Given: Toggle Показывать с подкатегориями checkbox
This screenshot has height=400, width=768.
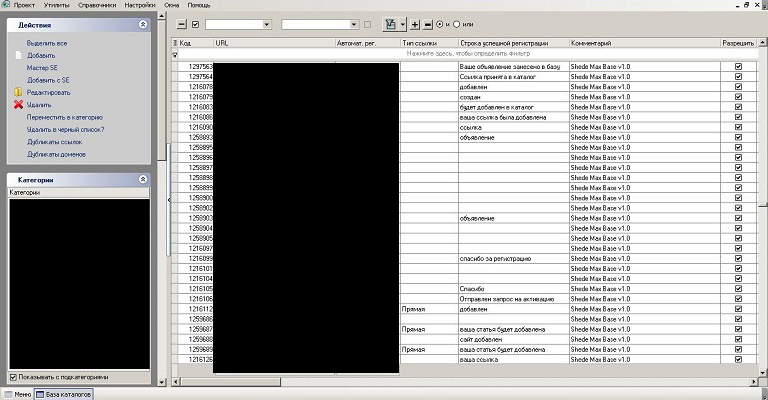Looking at the screenshot, I should (13, 377).
